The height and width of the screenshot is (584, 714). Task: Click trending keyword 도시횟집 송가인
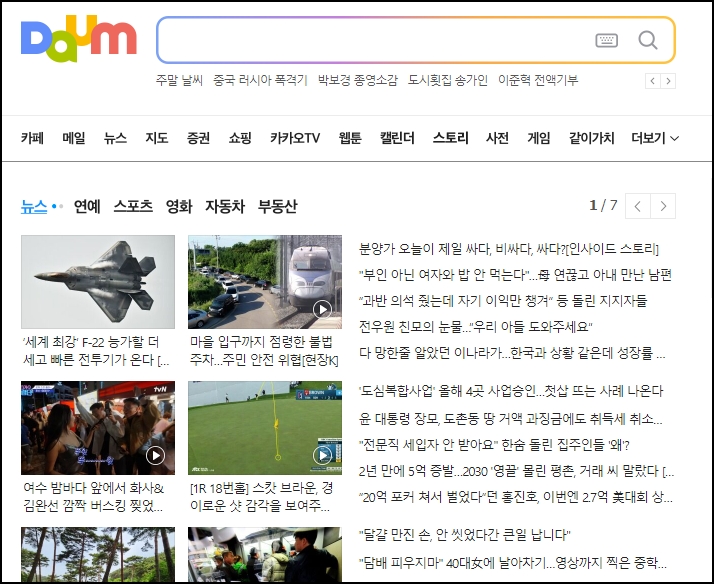click(448, 81)
